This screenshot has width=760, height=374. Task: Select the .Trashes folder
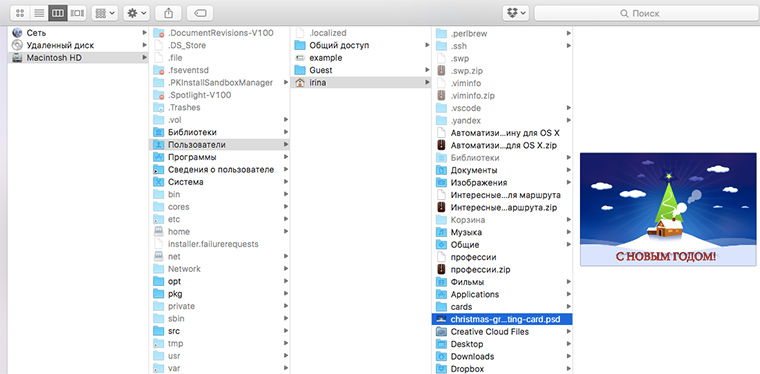click(x=220, y=108)
